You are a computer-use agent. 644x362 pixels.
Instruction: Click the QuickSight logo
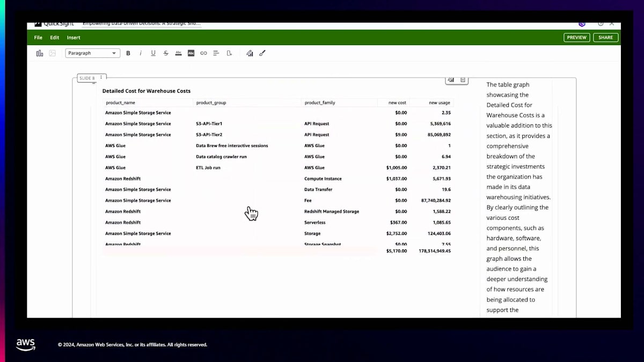[x=54, y=24]
